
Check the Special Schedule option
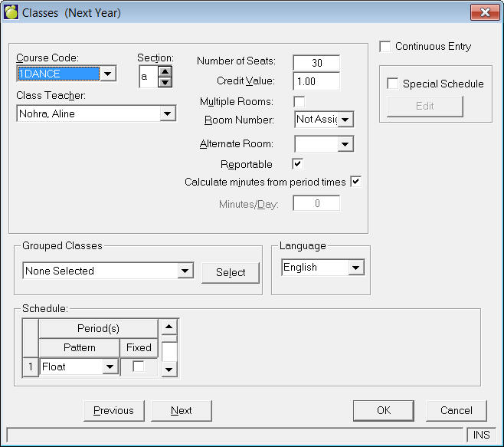pos(393,84)
